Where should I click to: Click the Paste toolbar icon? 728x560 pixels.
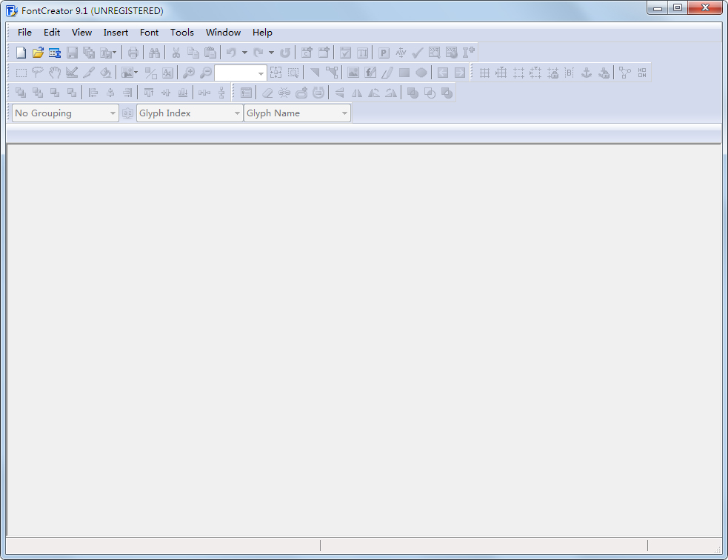point(210,52)
